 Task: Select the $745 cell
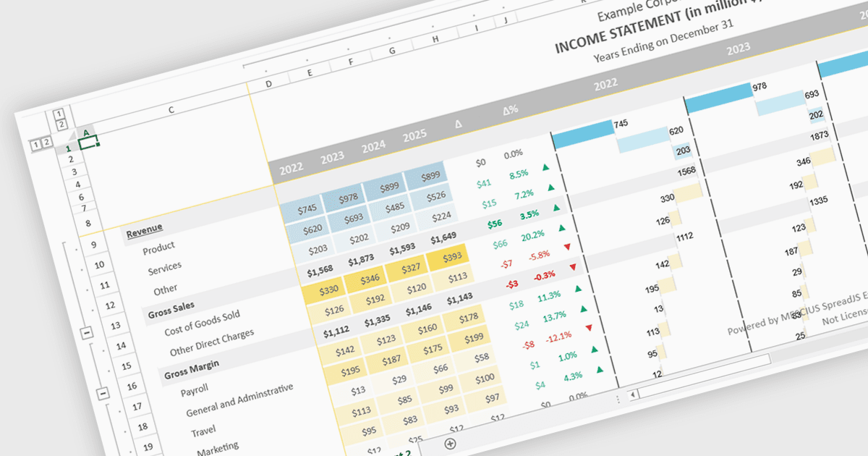click(x=302, y=208)
